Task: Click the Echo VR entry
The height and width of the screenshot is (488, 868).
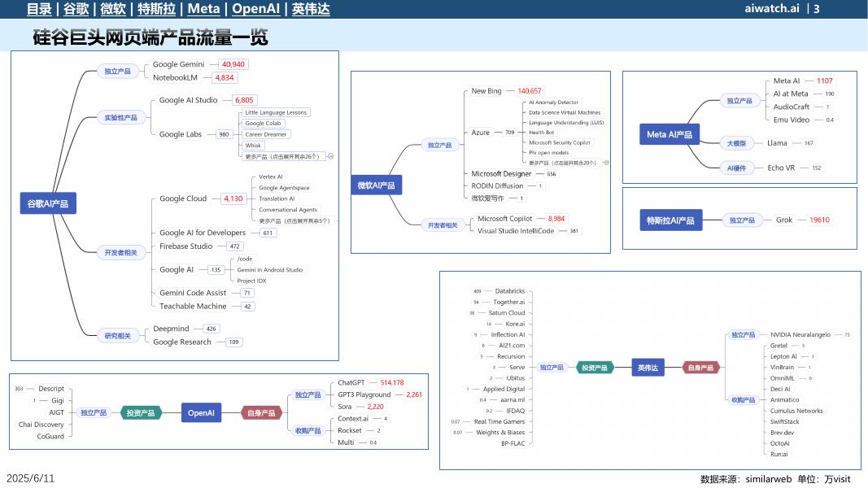Action: (780, 168)
